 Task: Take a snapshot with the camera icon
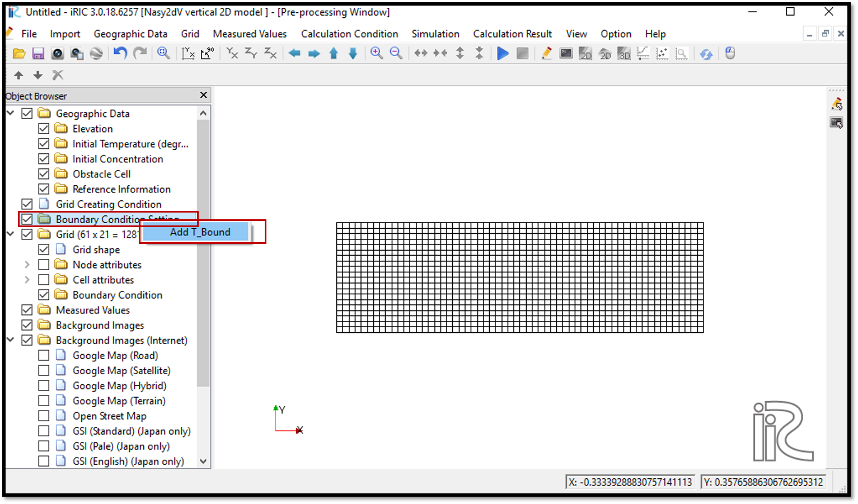click(58, 54)
